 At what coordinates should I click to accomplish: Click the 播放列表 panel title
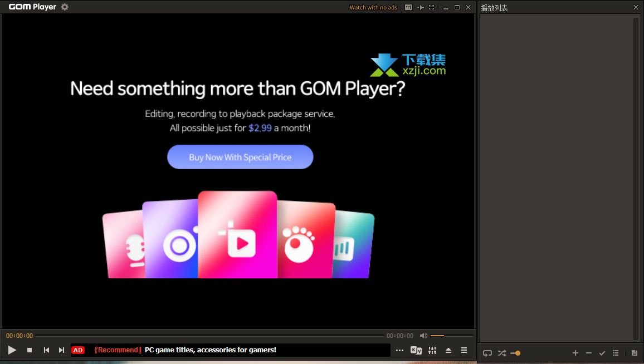coord(494,8)
